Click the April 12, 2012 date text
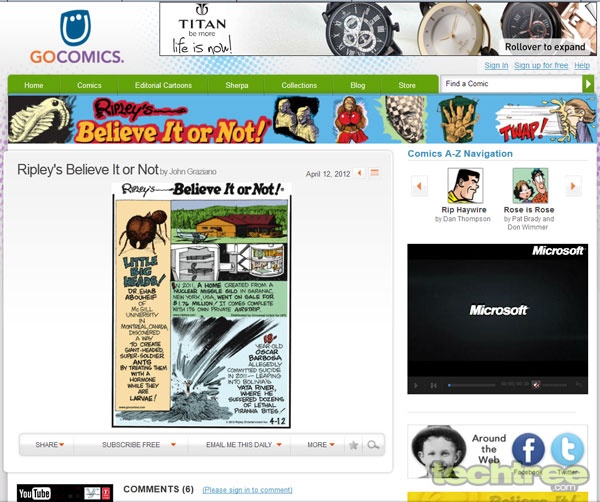This screenshot has height=502, width=600. point(328,174)
